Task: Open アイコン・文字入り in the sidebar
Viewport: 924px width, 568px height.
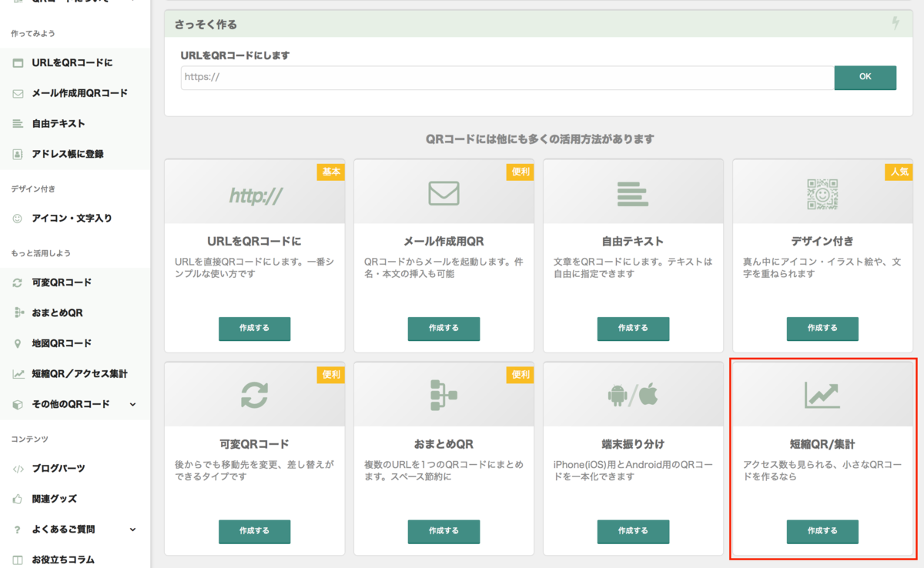Action: [x=72, y=219]
